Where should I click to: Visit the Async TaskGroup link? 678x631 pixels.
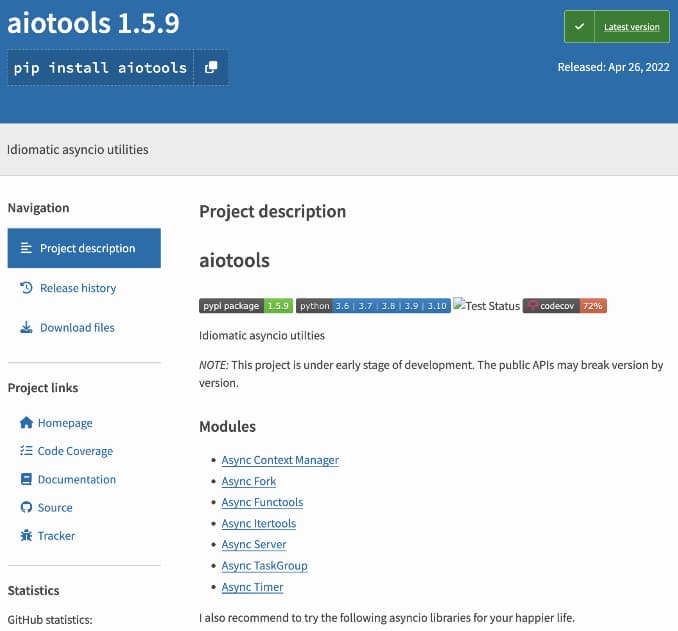click(264, 565)
